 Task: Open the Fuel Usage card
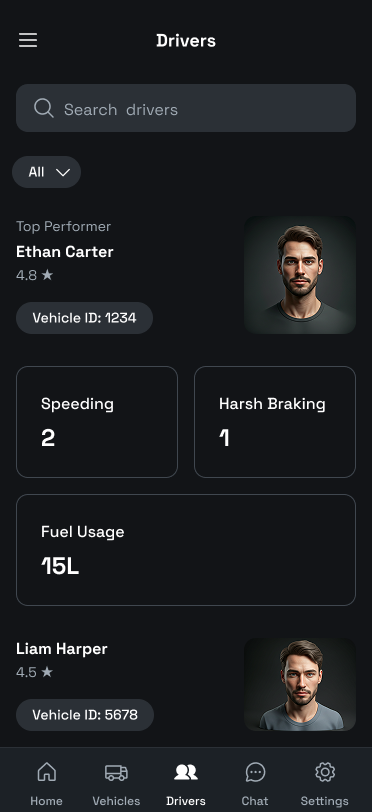[186, 550]
